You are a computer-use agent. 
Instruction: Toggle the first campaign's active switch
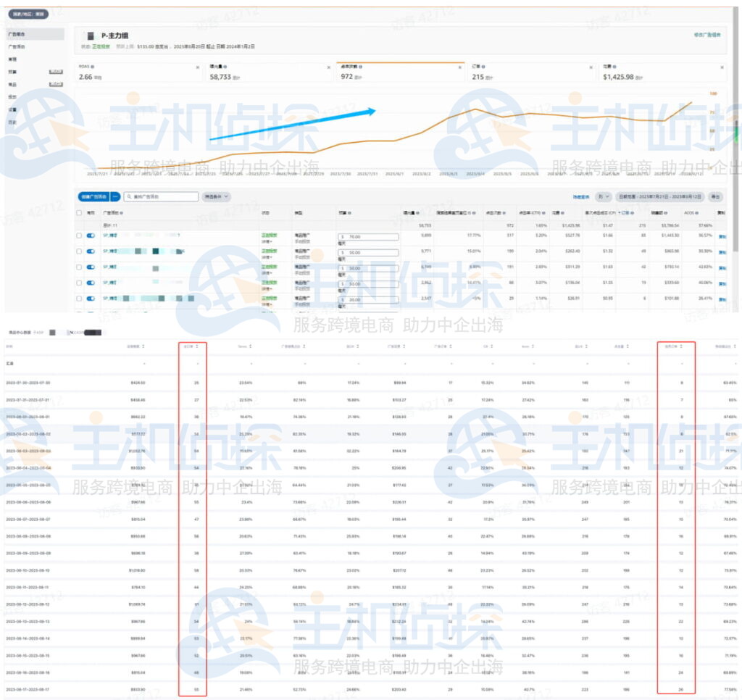click(91, 236)
